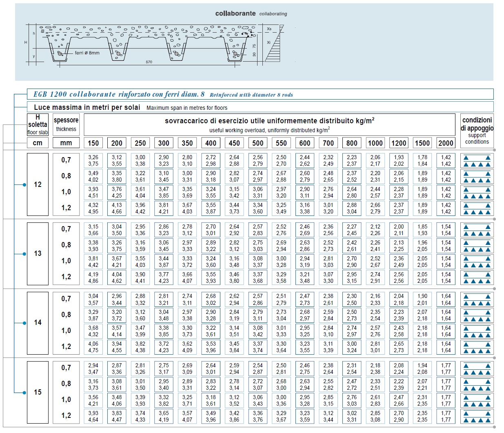Click the support conditions icon for 12 cm, 0,7 mm
The width and height of the screenshot is (504, 433).
tap(477, 161)
